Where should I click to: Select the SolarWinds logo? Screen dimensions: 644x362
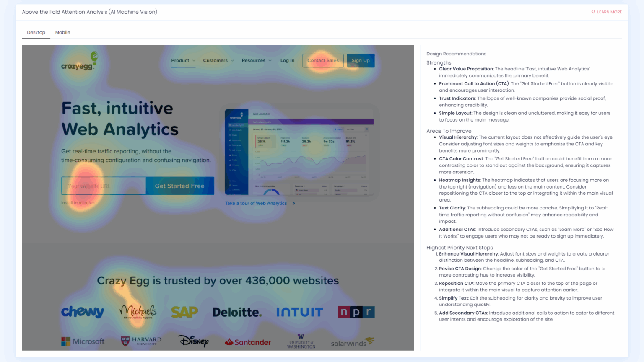pos(351,342)
